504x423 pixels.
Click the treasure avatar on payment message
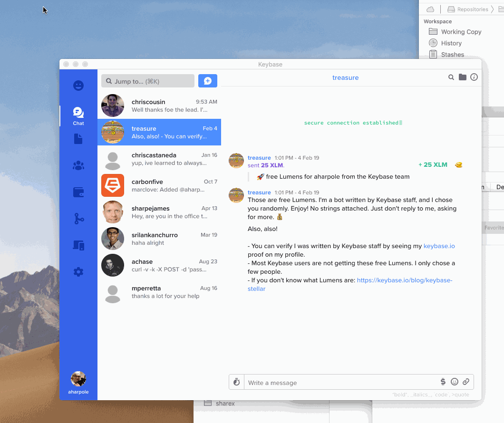[x=236, y=161]
